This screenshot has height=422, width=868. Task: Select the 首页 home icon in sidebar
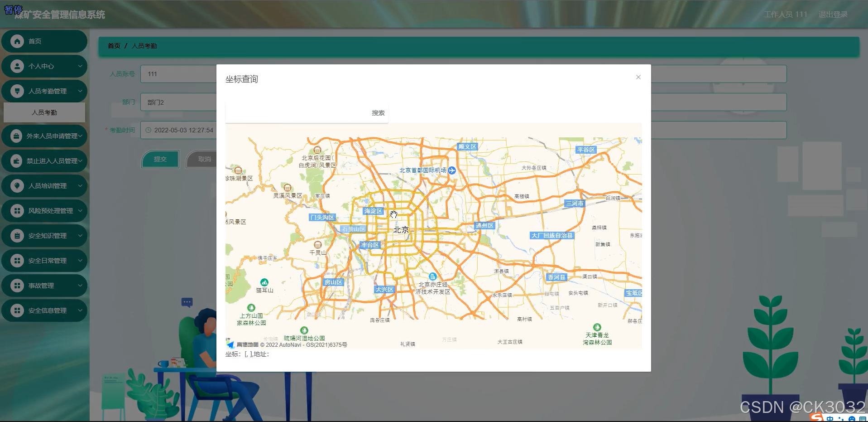(17, 41)
